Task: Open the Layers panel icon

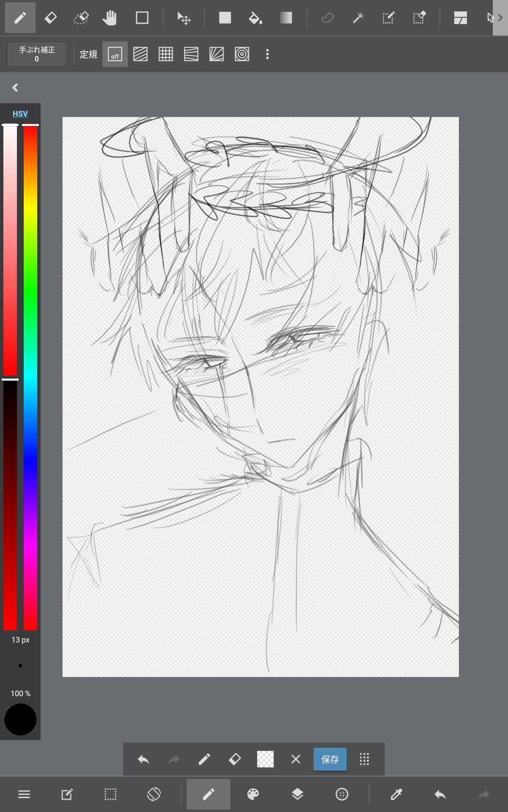Action: click(x=297, y=794)
